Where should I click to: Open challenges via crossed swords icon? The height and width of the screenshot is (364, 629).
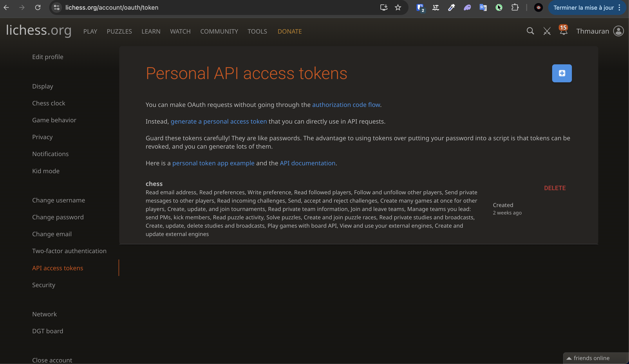[x=547, y=31]
